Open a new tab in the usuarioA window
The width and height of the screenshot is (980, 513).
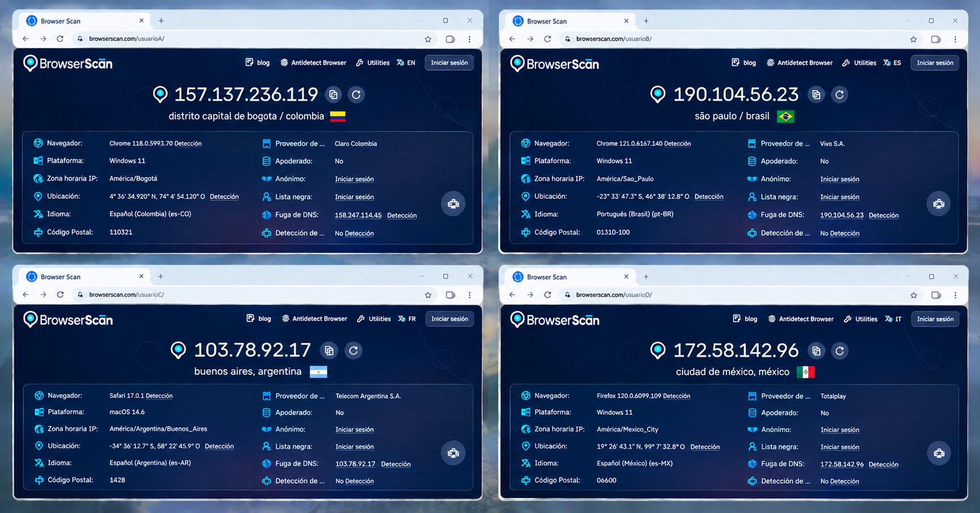click(x=161, y=21)
